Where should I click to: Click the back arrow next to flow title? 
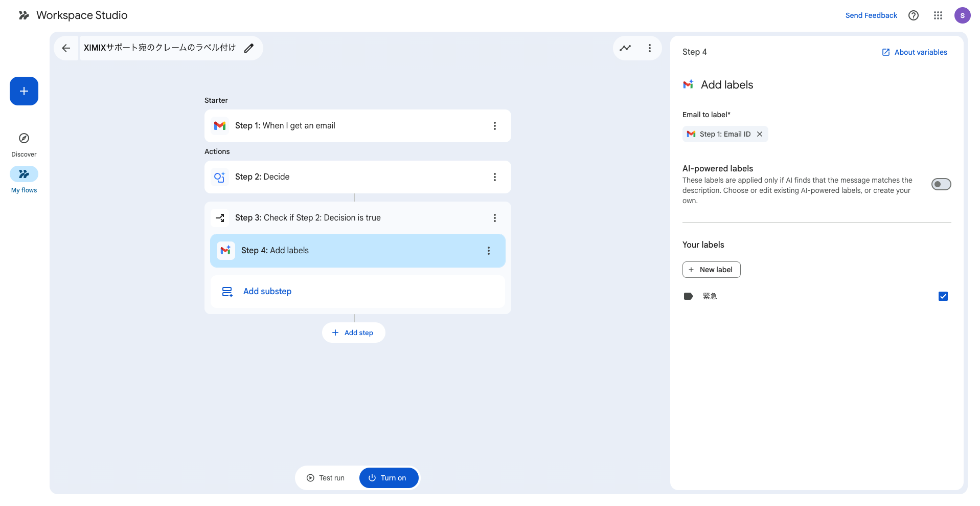click(66, 48)
